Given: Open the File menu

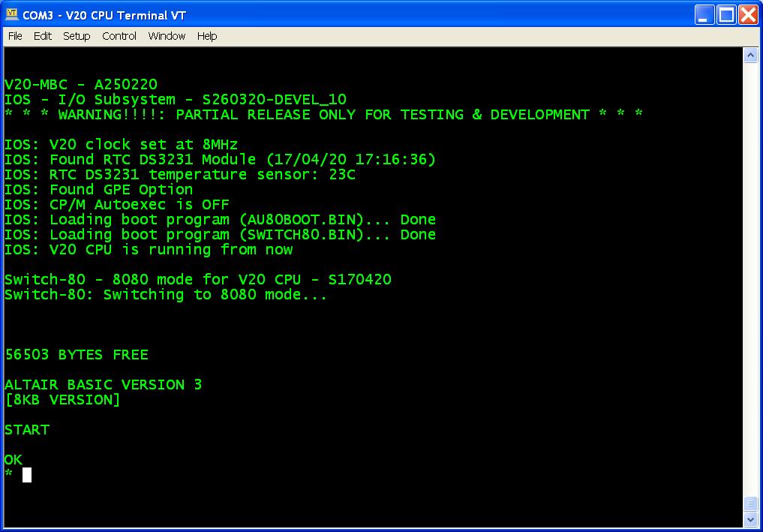Looking at the screenshot, I should (x=15, y=36).
